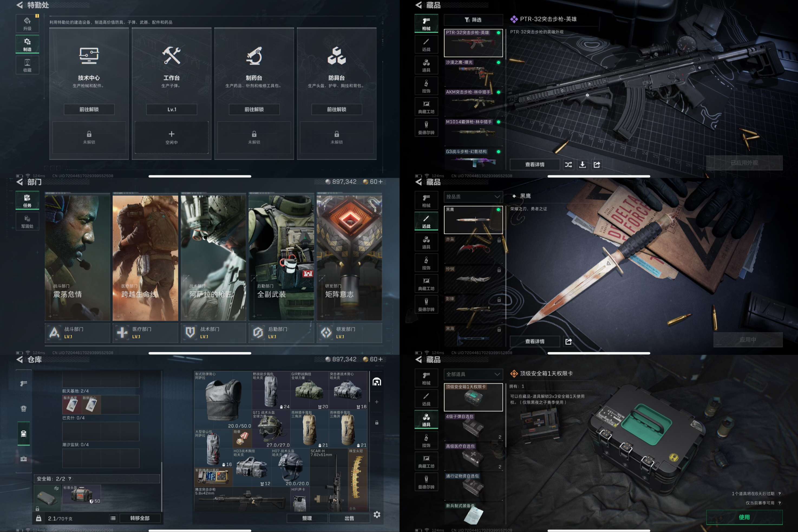Viewport: 798px width, 532px height.
Task: Click the 技术中心 monitor icon
Action: click(x=89, y=56)
